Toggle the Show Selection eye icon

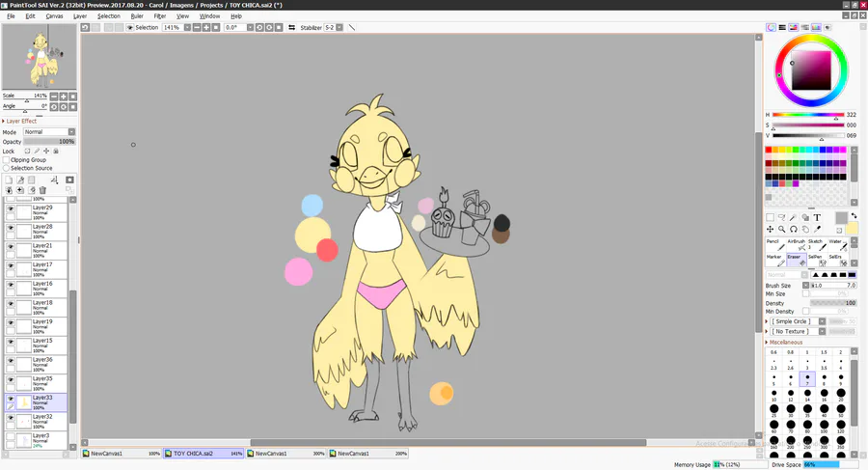pos(130,27)
